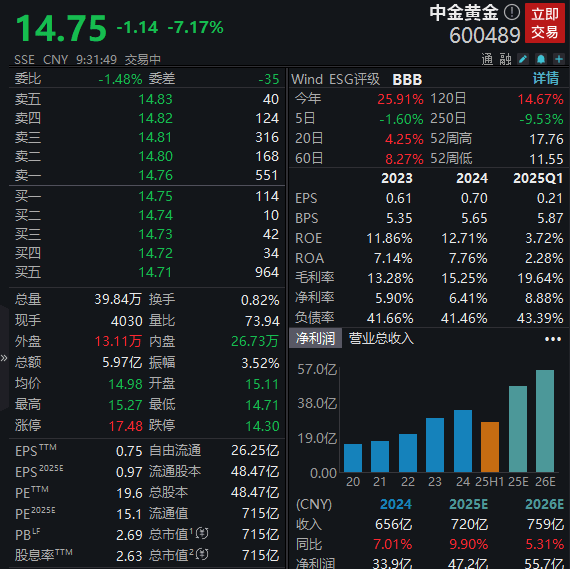570x569 pixels.
Task: Click the 换手 value 0.82%
Action: coord(260,300)
